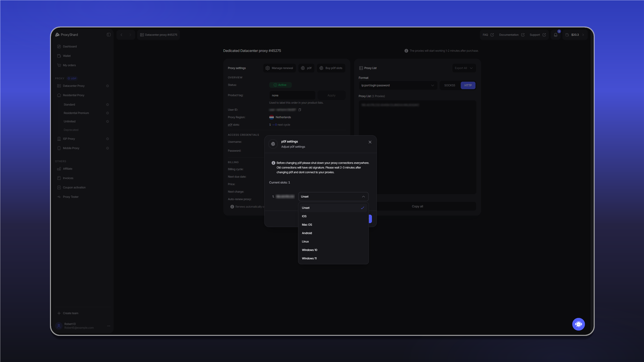
Task: Open Export All dropdown
Action: point(464,68)
